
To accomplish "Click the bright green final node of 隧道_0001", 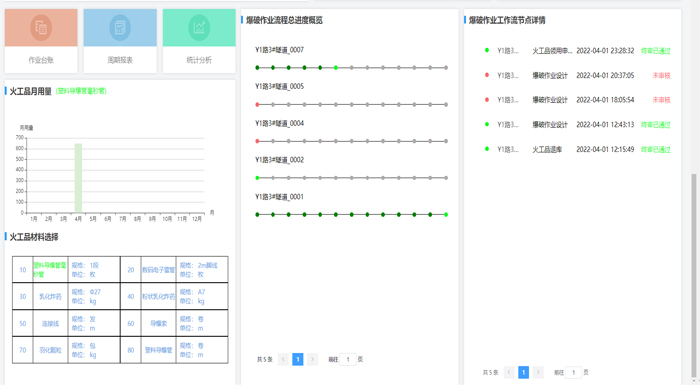I will pos(446,215).
